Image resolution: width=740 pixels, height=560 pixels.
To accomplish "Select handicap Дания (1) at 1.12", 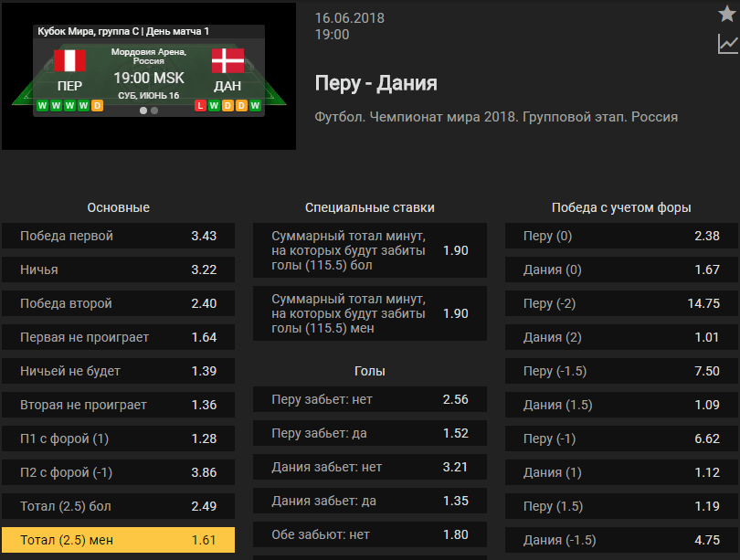I will [621, 472].
